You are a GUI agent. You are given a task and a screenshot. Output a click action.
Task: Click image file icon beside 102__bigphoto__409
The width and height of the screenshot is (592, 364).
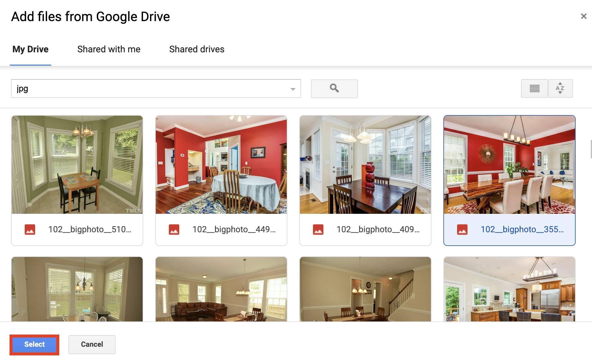pos(318,230)
